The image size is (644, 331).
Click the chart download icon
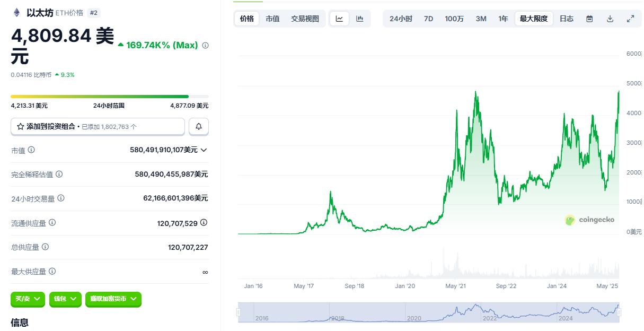pos(610,18)
